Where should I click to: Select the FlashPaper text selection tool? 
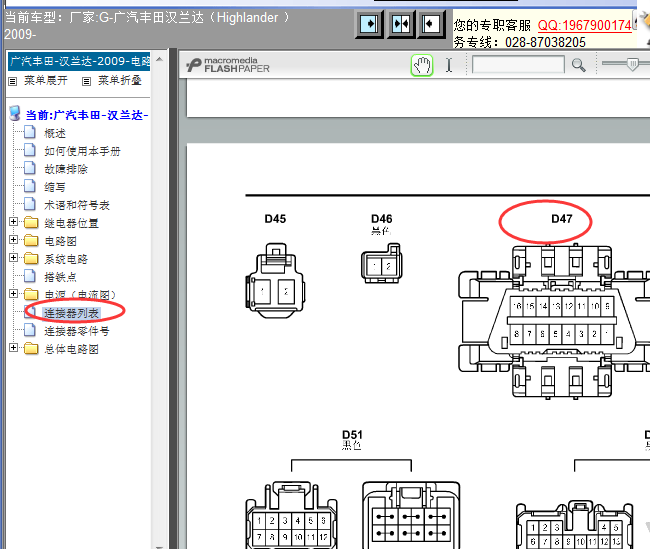449,65
